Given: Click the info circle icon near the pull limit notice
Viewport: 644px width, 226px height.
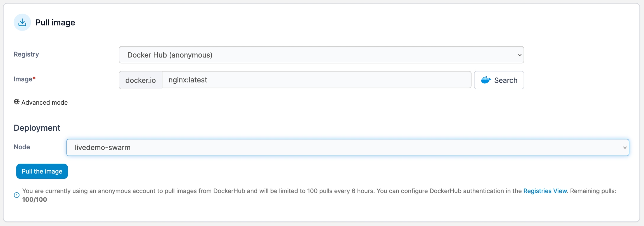Looking at the screenshot, I should pyautogui.click(x=17, y=195).
